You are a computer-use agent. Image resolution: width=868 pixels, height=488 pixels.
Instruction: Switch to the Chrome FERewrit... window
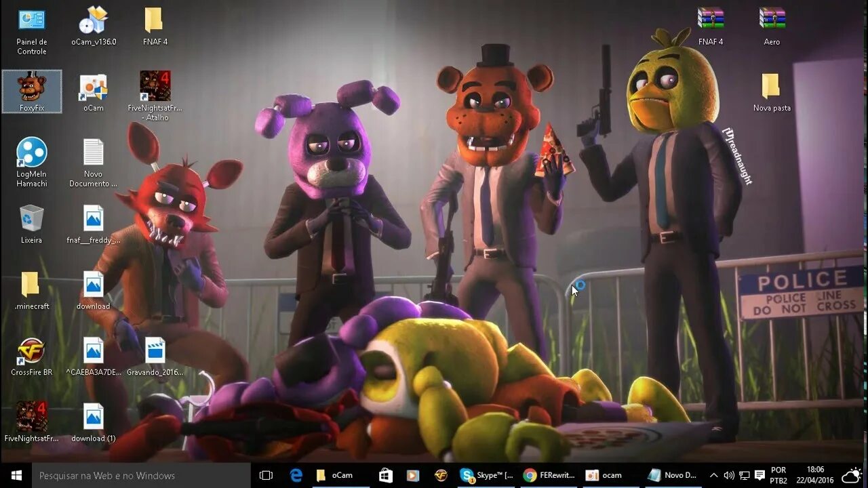pos(549,475)
